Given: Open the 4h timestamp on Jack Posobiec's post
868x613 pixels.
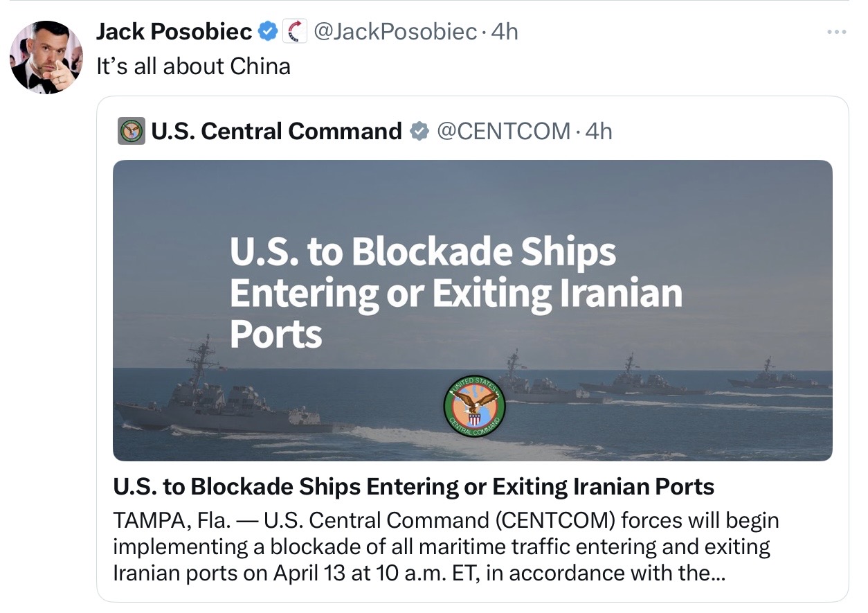Looking at the screenshot, I should pyautogui.click(x=504, y=31).
